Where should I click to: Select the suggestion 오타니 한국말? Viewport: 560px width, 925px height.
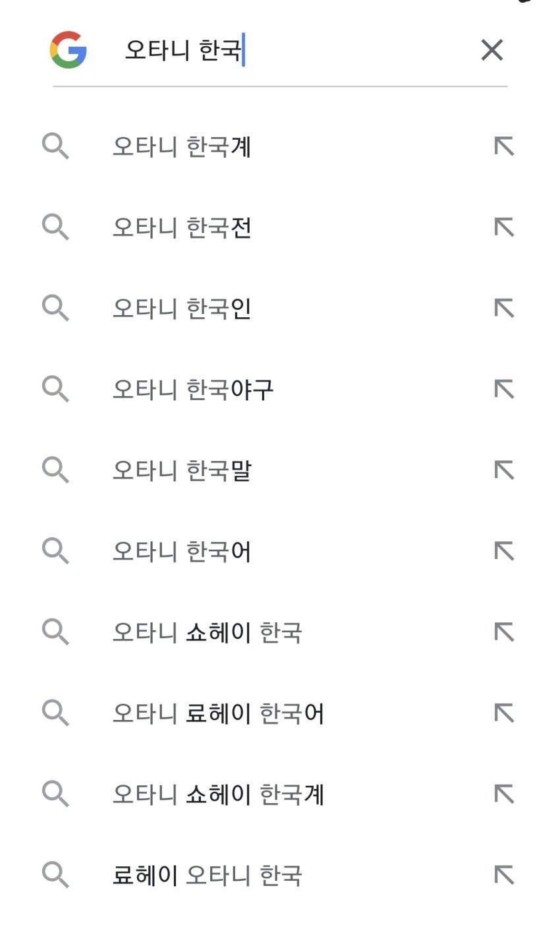pyautogui.click(x=182, y=470)
